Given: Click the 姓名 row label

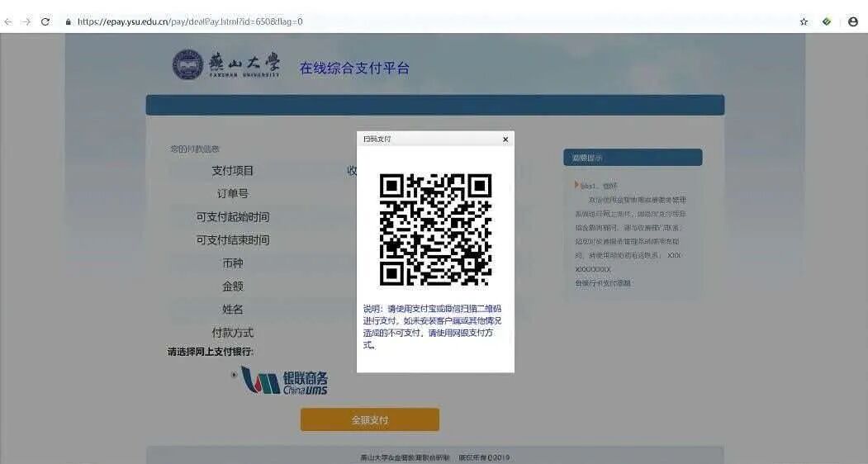Looking at the screenshot, I should [233, 310].
